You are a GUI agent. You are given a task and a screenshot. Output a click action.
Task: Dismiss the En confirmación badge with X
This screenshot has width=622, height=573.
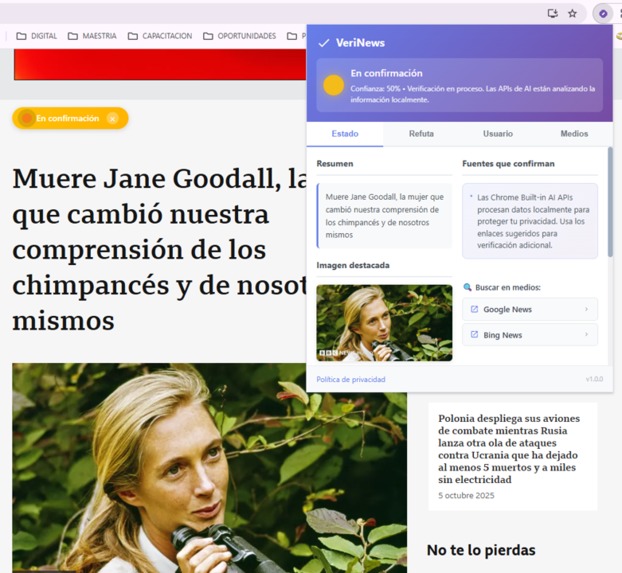[113, 119]
